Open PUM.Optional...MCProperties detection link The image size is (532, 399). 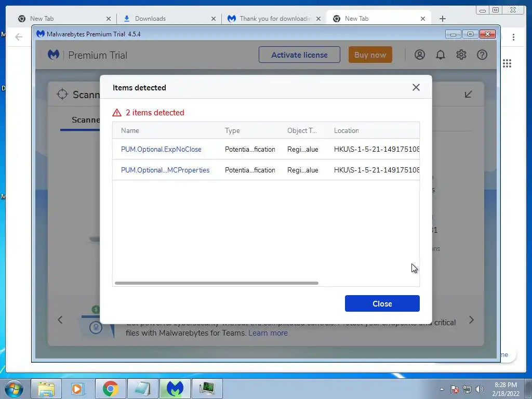[165, 170]
